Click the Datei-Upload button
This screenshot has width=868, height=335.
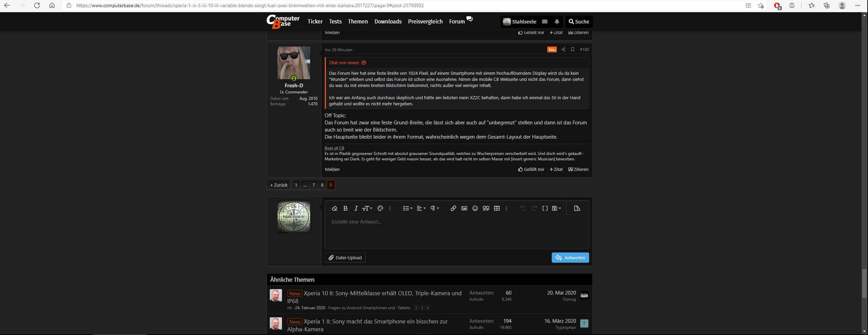(345, 258)
